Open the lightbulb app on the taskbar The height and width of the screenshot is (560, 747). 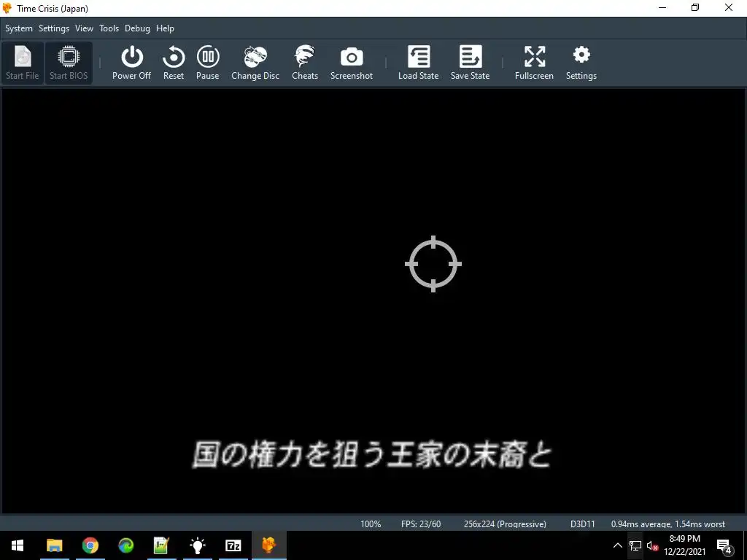point(197,545)
